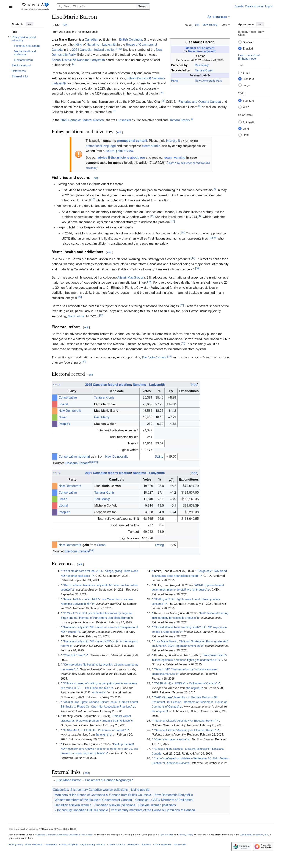Select Disabled birthday mode radio button

240,42
